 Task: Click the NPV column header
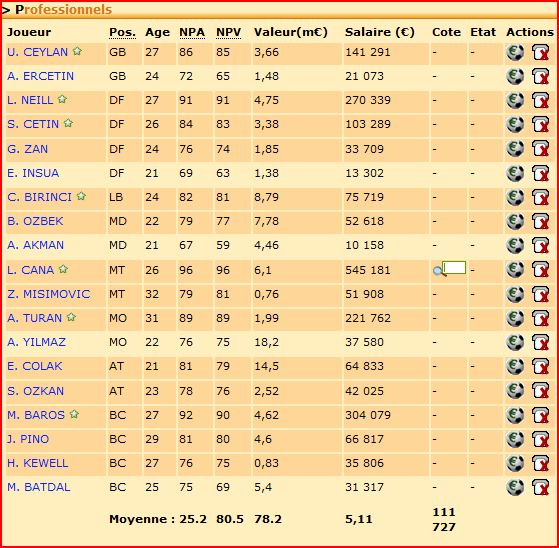coord(229,32)
